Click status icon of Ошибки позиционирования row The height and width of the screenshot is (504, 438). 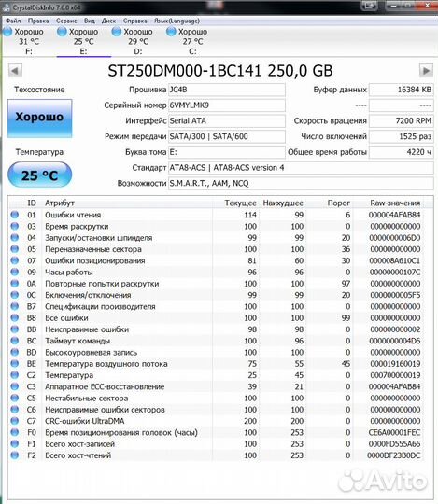pos(14,260)
